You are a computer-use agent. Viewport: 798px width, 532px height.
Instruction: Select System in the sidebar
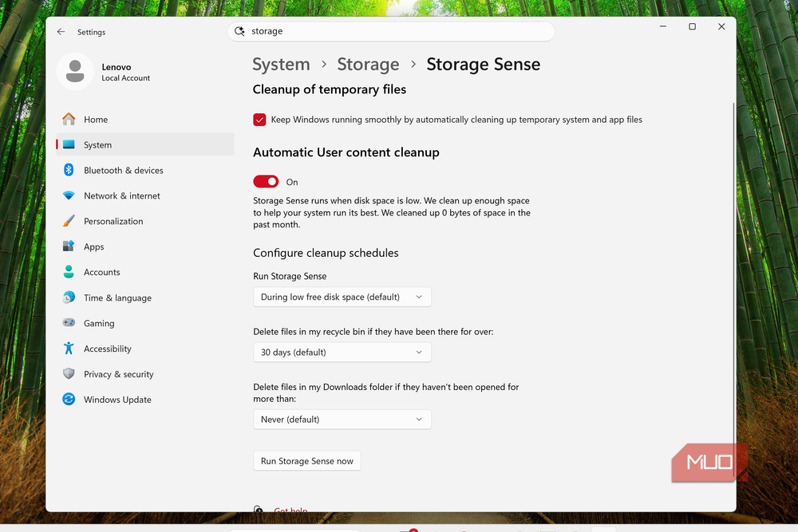[145, 144]
